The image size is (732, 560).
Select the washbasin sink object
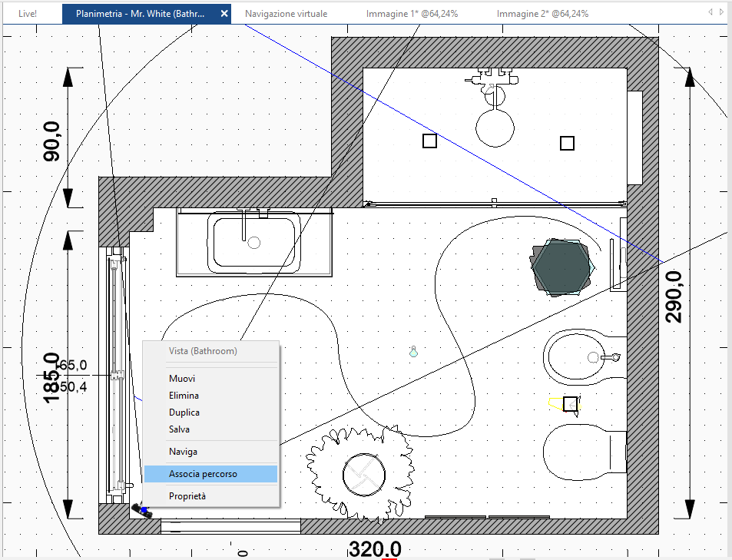[x=254, y=243]
